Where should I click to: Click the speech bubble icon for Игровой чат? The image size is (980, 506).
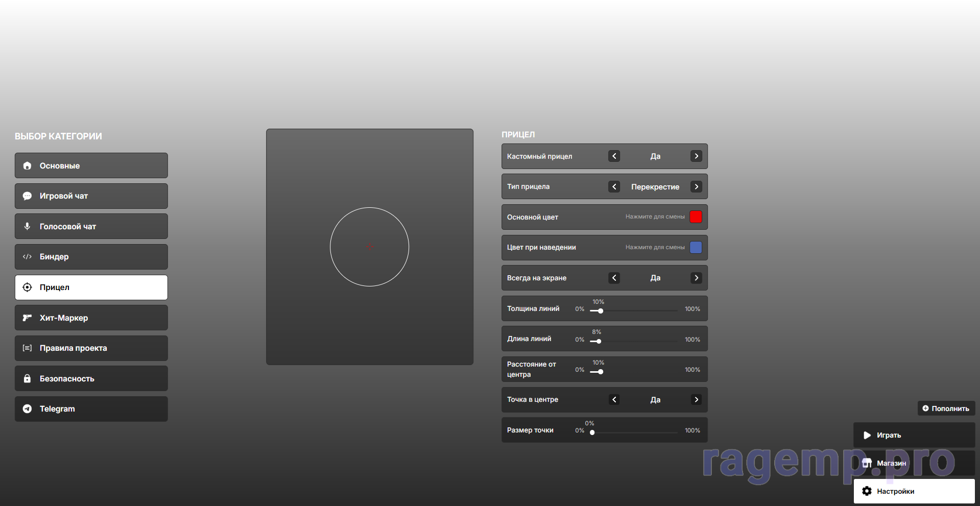[28, 196]
